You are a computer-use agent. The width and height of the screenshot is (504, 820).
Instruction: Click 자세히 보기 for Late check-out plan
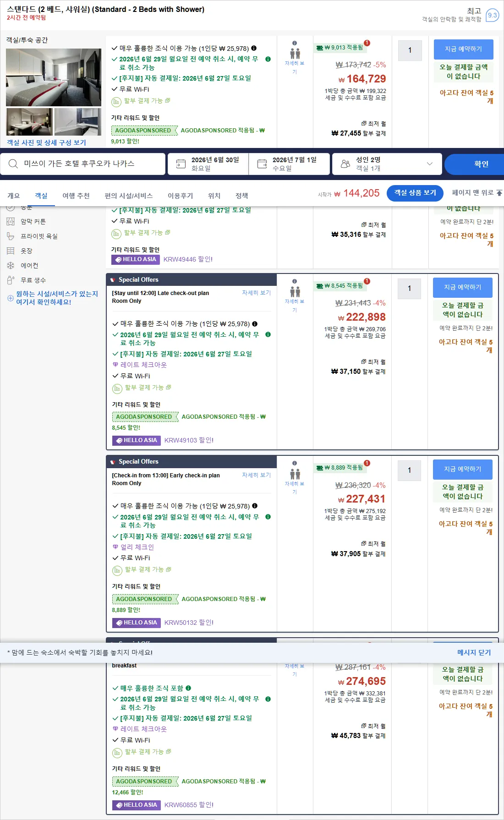pos(257,293)
